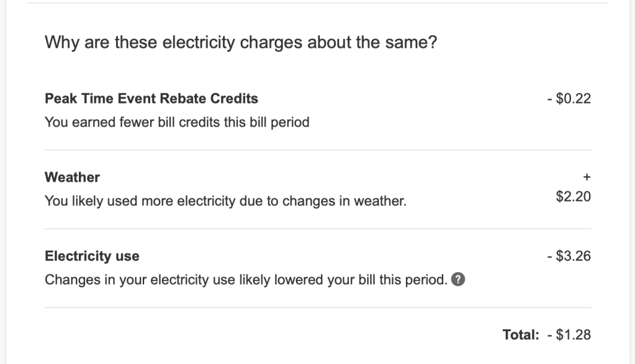Click the plus sign in the Weather row
Viewport: 635px width, 364px height.
pyautogui.click(x=587, y=177)
